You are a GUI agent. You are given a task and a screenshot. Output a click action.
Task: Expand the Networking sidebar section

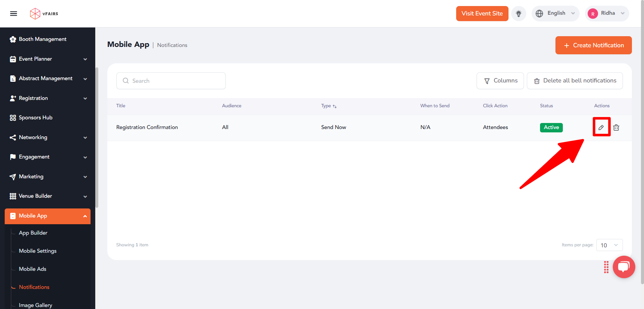coord(48,137)
